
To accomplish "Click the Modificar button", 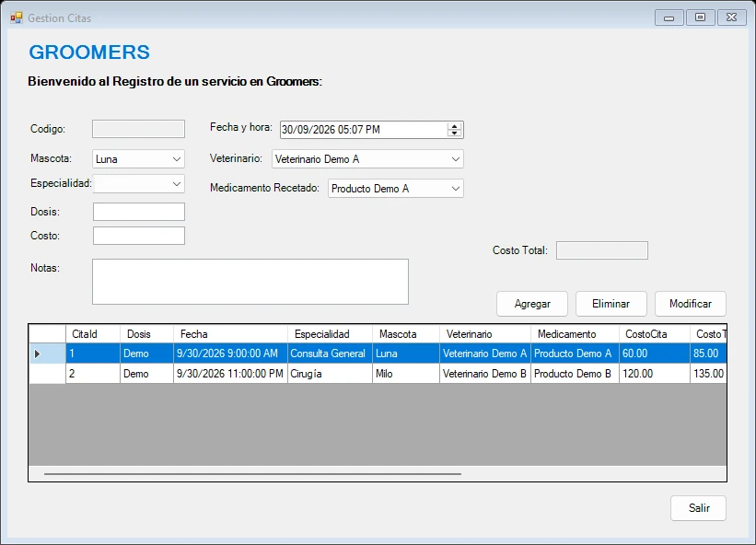I will (x=691, y=304).
